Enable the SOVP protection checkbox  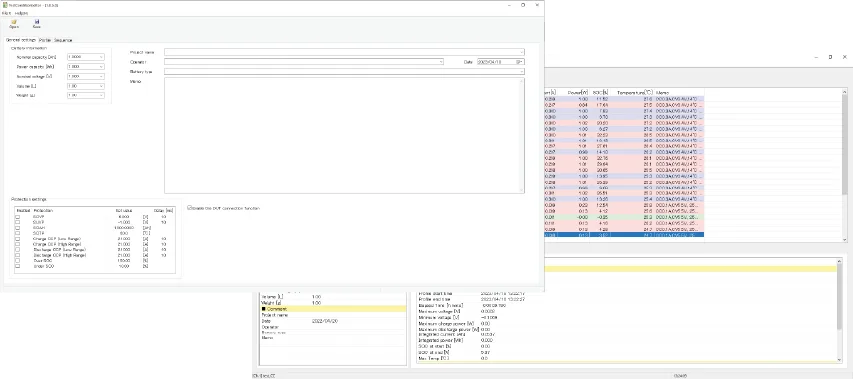coord(17,217)
